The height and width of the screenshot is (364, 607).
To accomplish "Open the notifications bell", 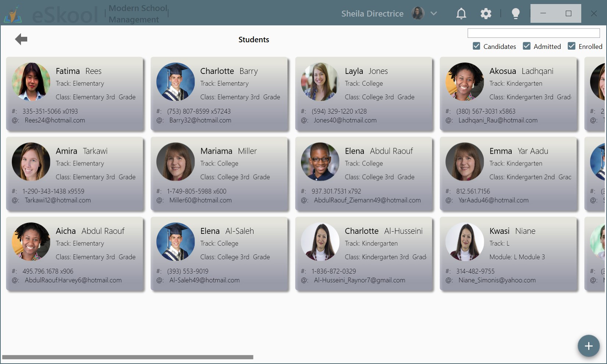I will 461,14.
